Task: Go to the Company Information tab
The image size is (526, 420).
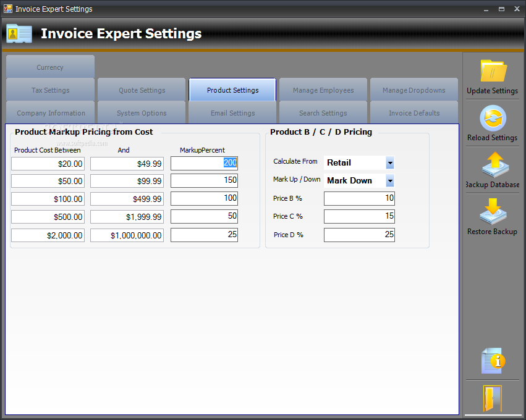Action: 50,112
